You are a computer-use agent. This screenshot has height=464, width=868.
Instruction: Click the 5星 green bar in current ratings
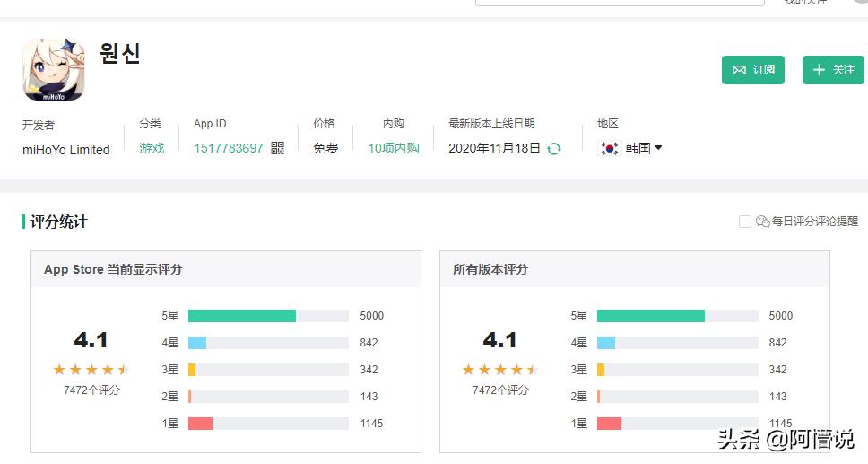pos(242,316)
